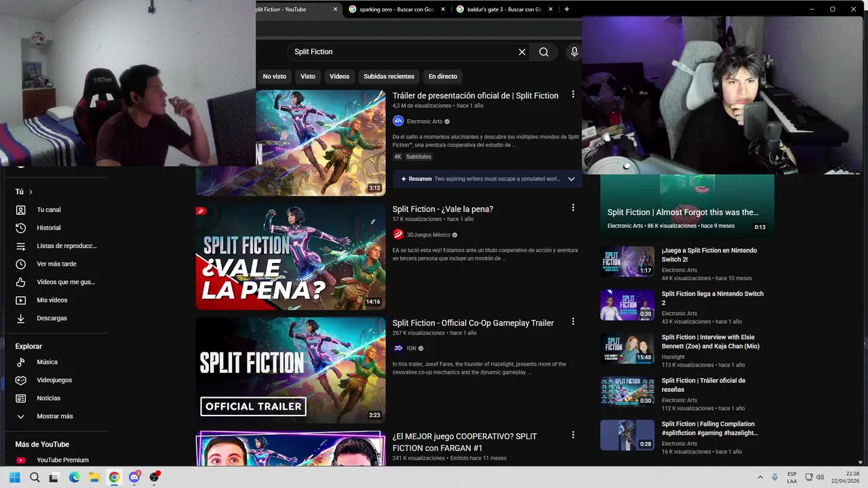Click the magnifier search button
868x488 pixels.
pyautogui.click(x=544, y=52)
